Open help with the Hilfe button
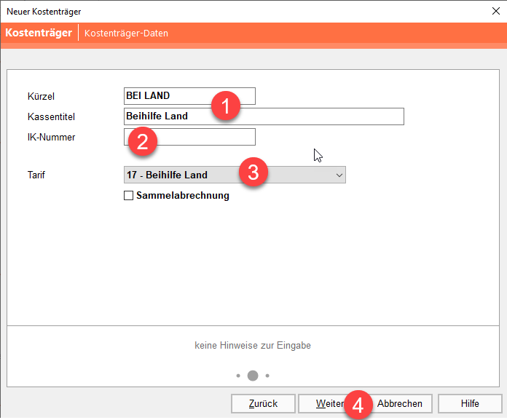This screenshot has height=420, width=507. [x=470, y=403]
